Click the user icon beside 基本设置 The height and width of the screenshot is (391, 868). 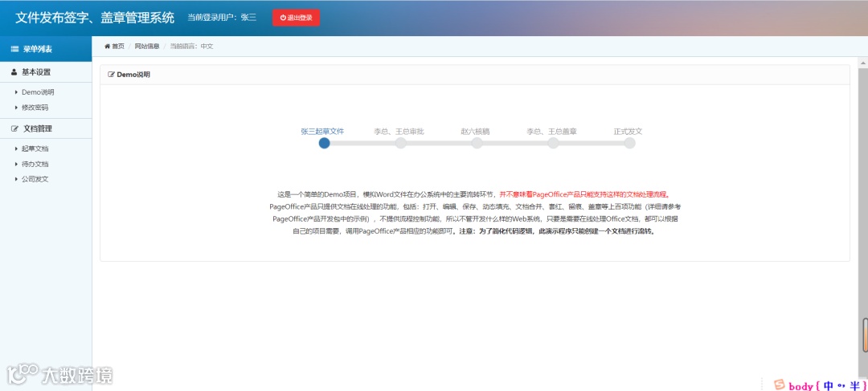14,72
